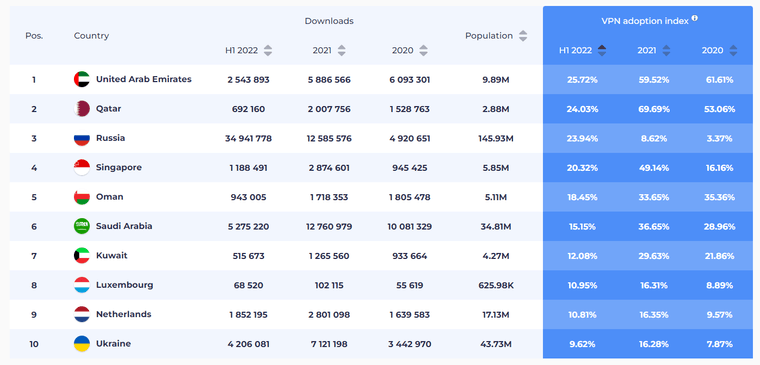This screenshot has width=760, height=365.
Task: Click the United Arab Emirates flag
Action: [82, 79]
